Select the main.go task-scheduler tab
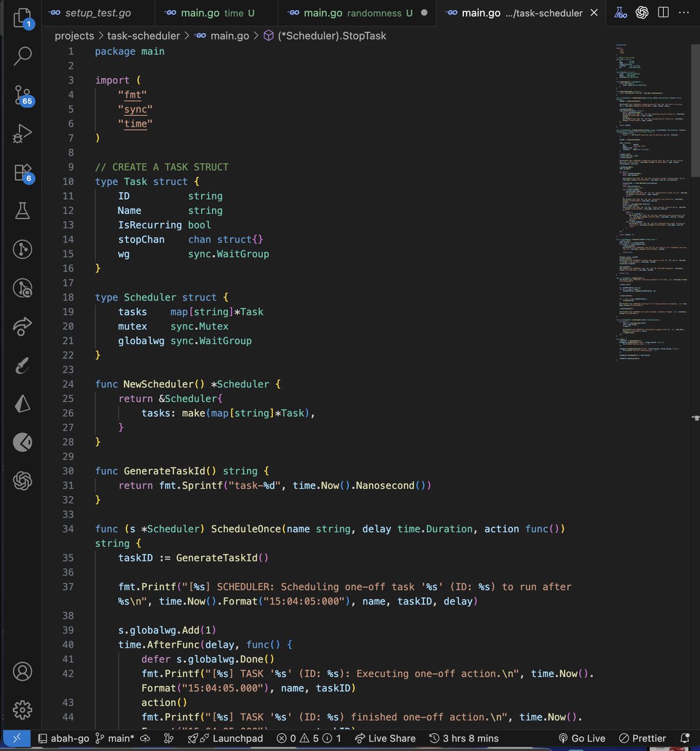The height and width of the screenshot is (751, 700). [x=522, y=13]
